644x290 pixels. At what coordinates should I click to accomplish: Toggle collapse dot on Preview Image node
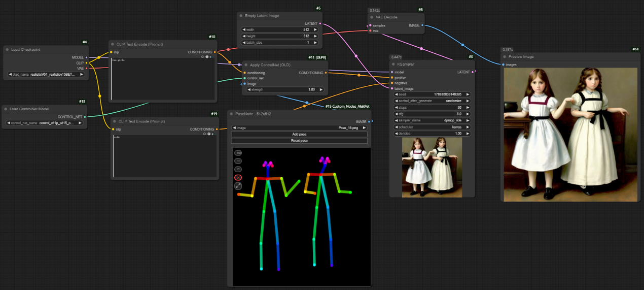[x=506, y=56]
